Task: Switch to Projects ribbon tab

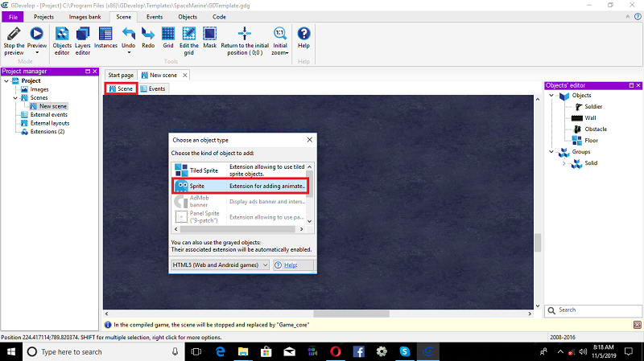Action: tap(43, 17)
